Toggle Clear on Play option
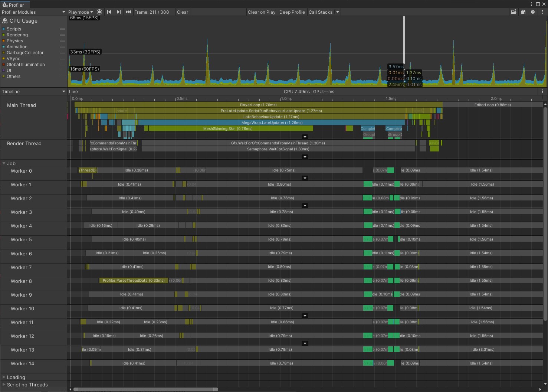 point(262,12)
